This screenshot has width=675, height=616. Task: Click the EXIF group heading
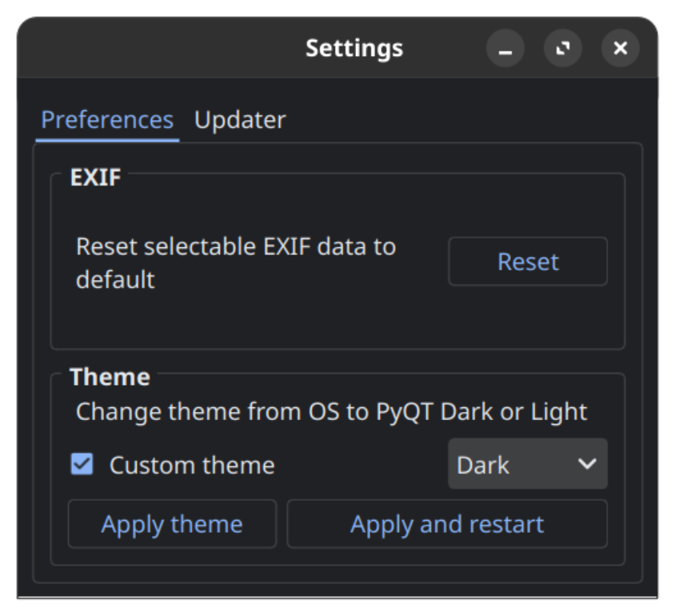coord(95,177)
